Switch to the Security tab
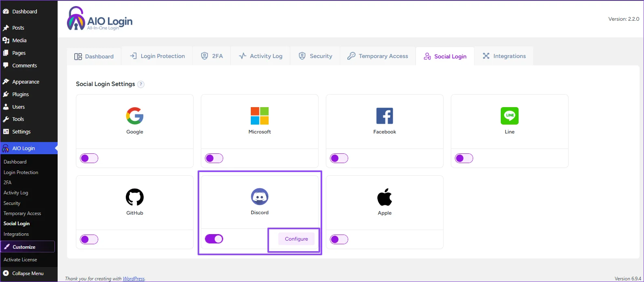This screenshot has height=282, width=644. pyautogui.click(x=315, y=56)
